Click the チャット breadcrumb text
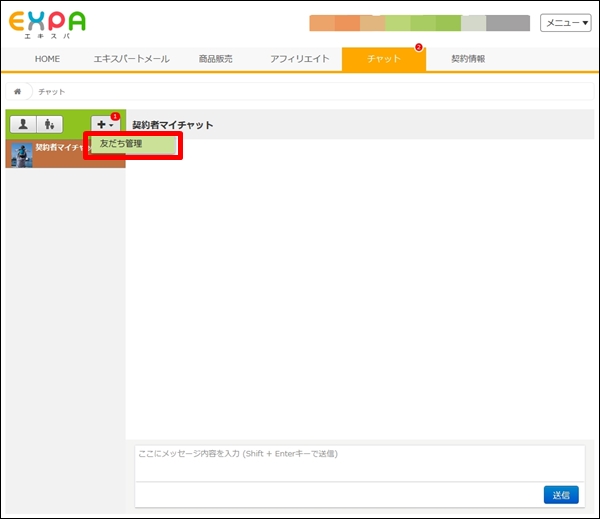This screenshot has width=600, height=519. point(52,92)
